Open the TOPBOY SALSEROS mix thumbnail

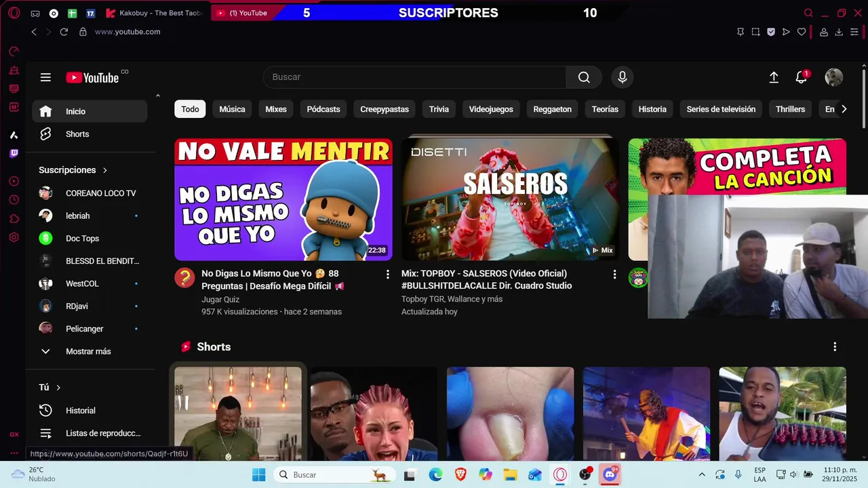click(510, 199)
